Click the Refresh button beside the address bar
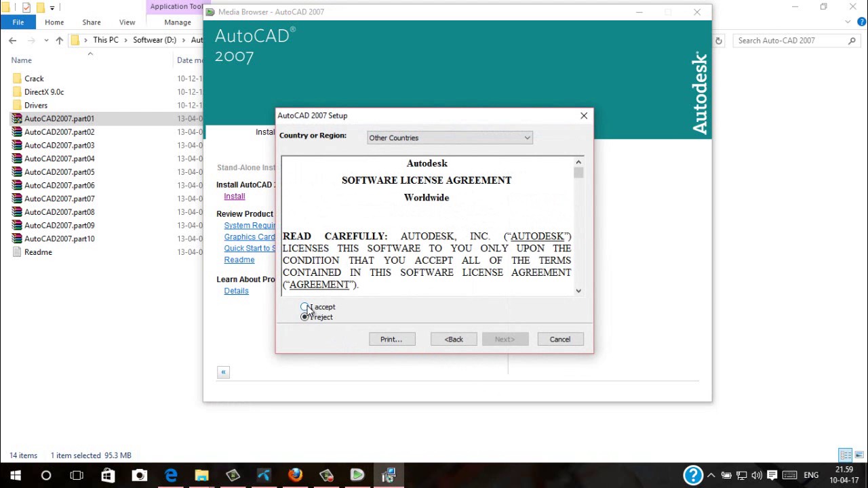The image size is (868, 488). [719, 41]
